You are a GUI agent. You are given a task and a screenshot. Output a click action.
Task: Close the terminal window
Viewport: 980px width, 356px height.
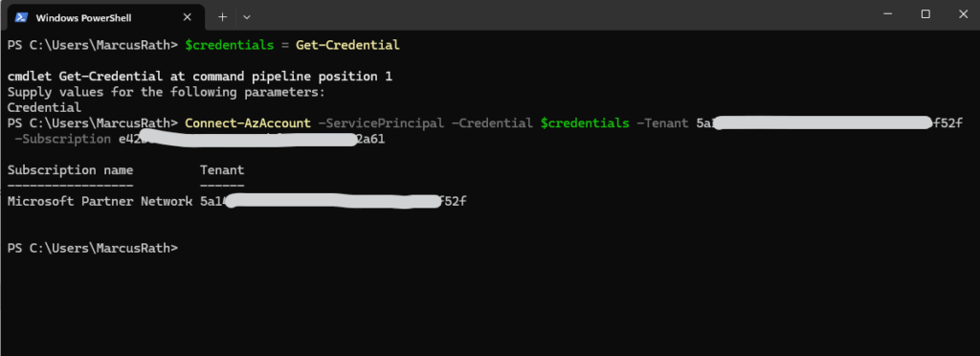click(x=963, y=14)
